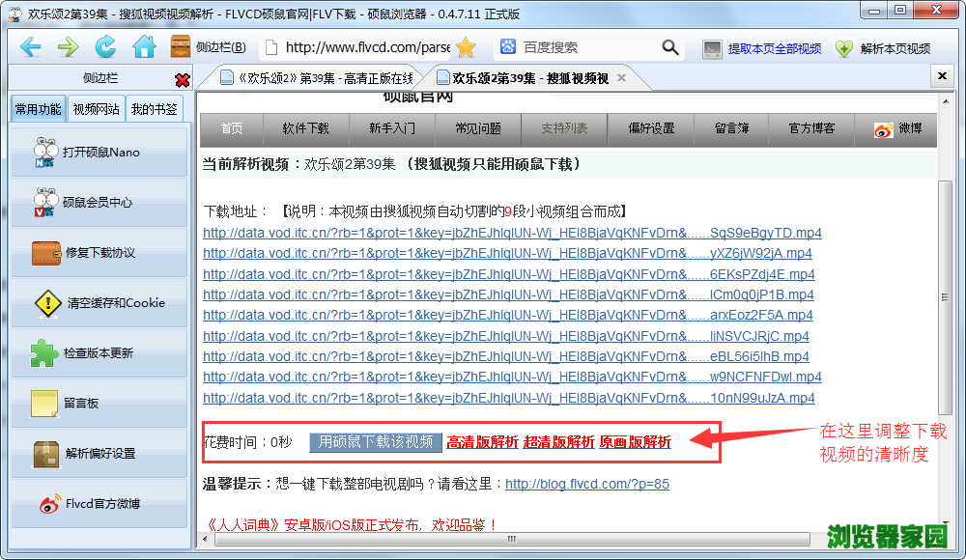The image size is (966, 560).
Task: Refresh the page with reload icon
Action: (x=105, y=47)
